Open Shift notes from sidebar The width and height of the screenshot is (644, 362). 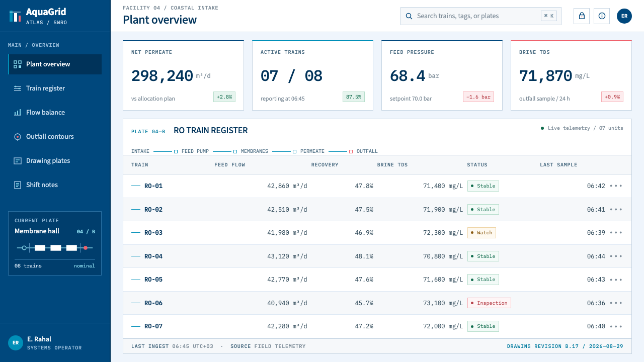(x=55, y=185)
